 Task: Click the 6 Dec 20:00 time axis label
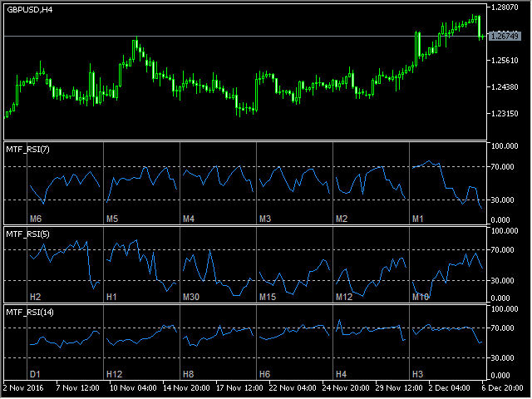coord(505,387)
